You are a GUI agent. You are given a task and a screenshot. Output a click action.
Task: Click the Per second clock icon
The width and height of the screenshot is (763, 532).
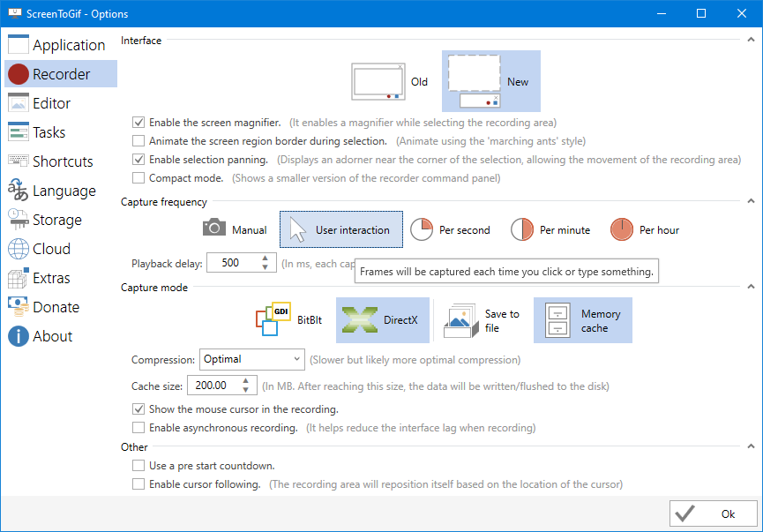[x=421, y=229]
